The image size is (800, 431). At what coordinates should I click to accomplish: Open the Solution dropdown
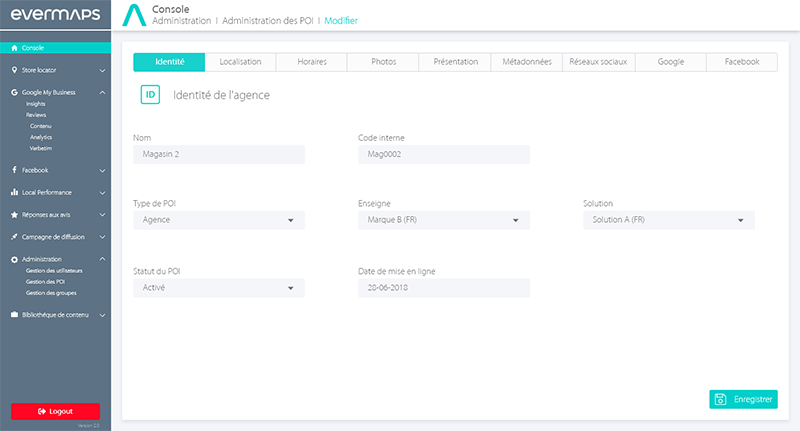(x=668, y=220)
